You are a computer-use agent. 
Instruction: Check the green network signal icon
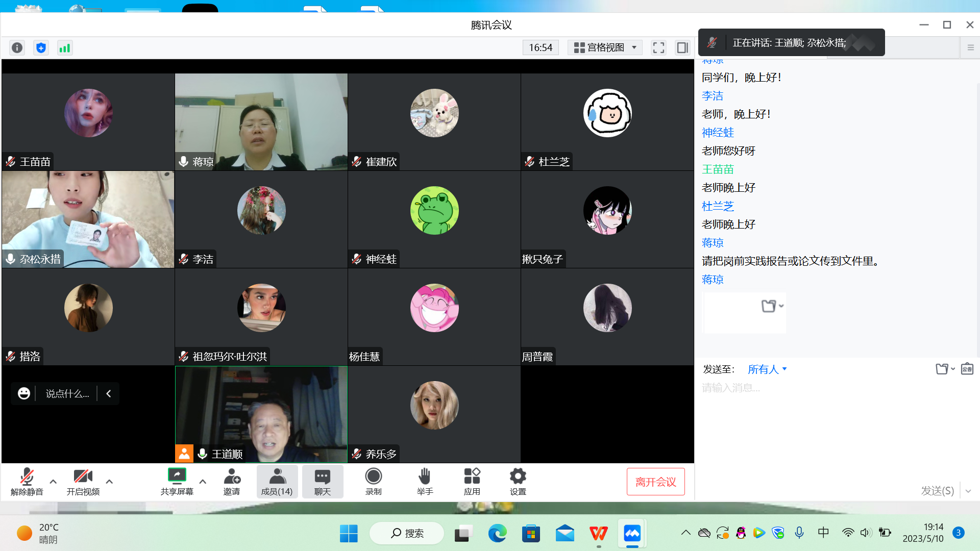tap(65, 48)
